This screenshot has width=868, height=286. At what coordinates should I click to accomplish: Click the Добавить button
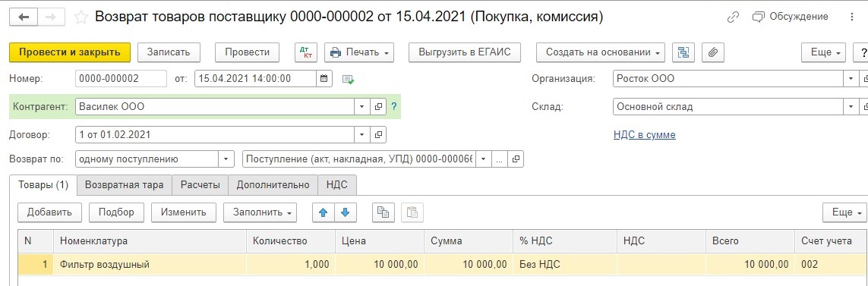click(x=49, y=212)
